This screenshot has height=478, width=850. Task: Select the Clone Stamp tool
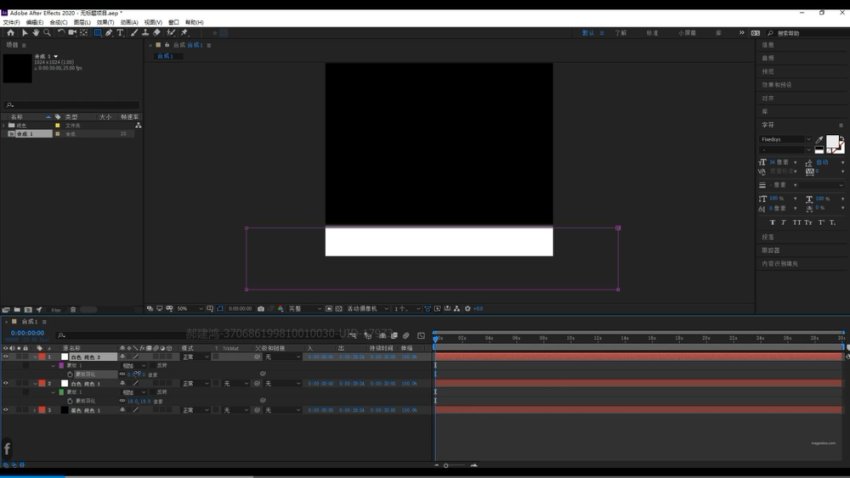[145, 33]
